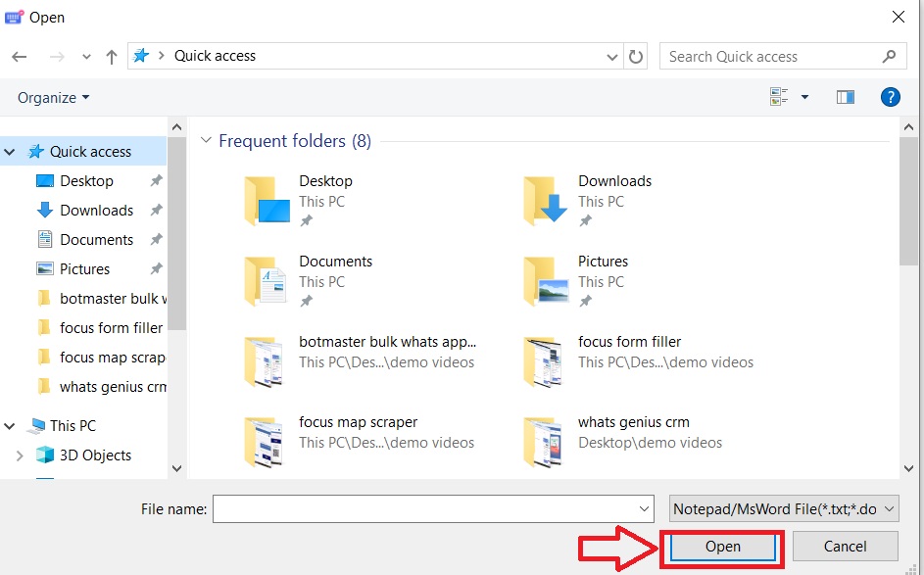Collapse the This PC tree node
924x575 pixels.
pos(10,426)
